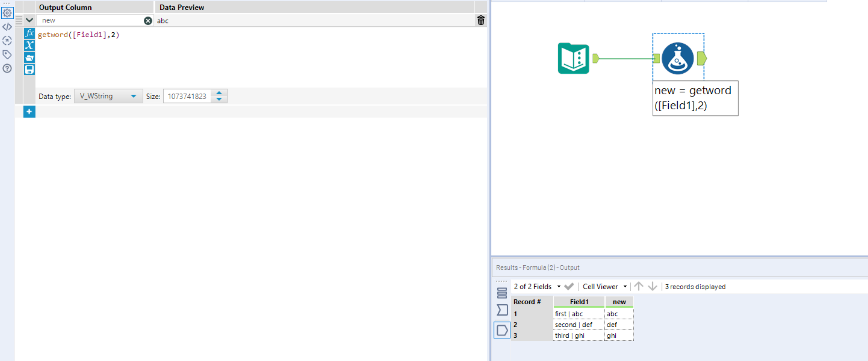
Task: Add a new expression with the plus button
Action: point(29,112)
